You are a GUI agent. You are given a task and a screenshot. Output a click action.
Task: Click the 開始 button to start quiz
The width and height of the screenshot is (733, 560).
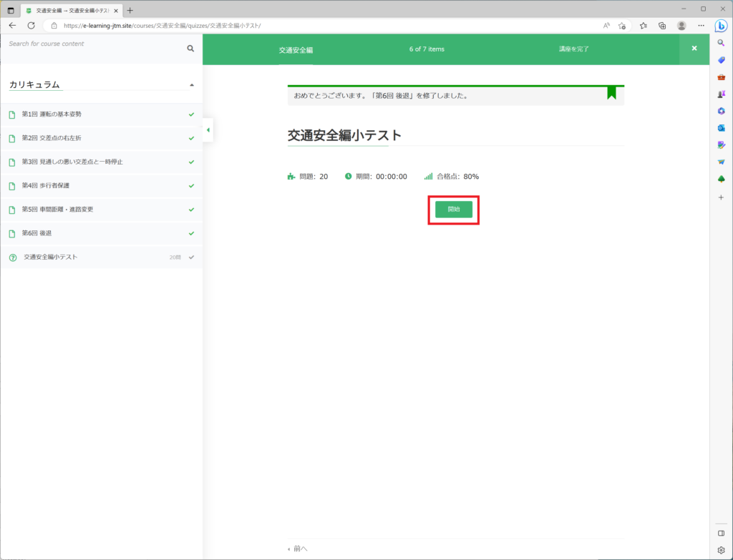pos(454,210)
